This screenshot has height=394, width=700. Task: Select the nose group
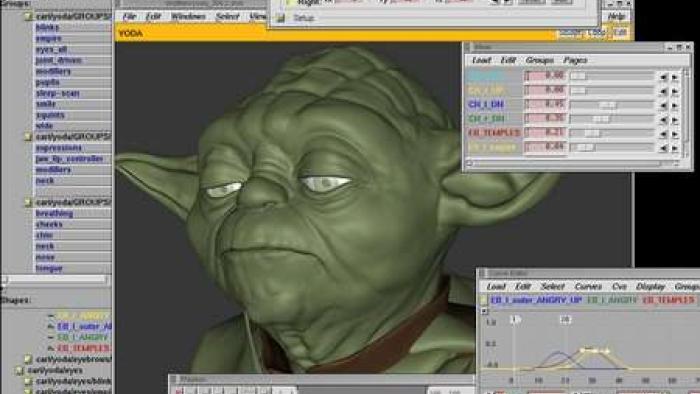(x=45, y=257)
